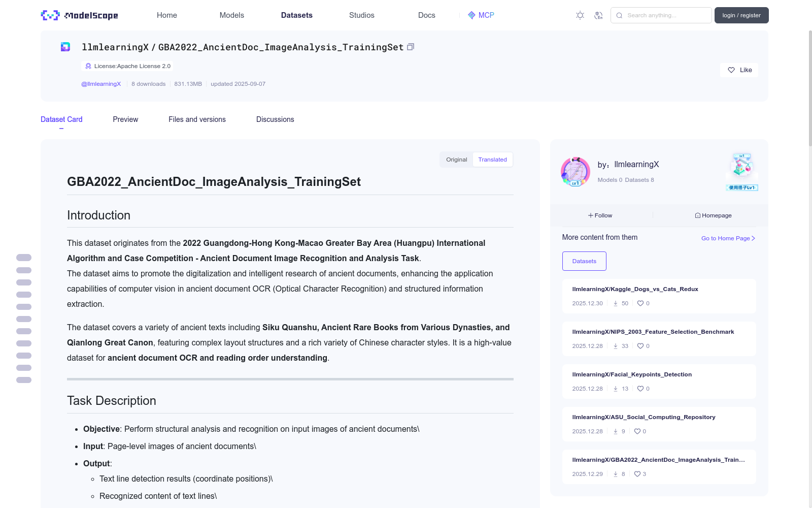Click heart icon on GBA2022_AncientDoc card

click(x=637, y=474)
